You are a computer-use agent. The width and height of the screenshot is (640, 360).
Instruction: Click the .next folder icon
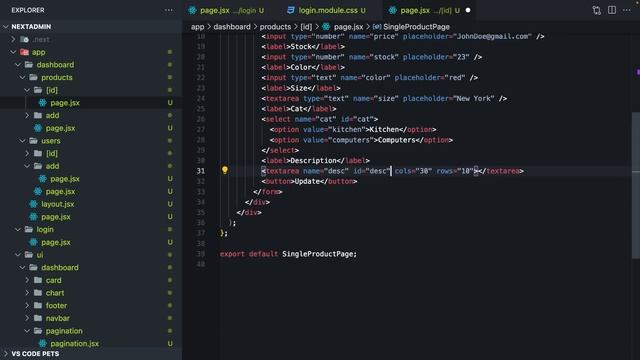24,40
